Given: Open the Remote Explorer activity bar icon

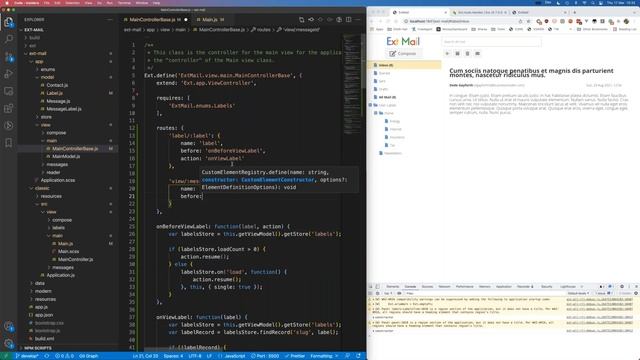Looking at the screenshot, I should [x=9, y=91].
